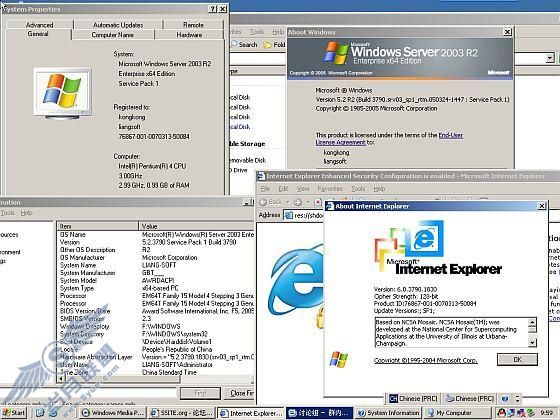Image resolution: width=560 pixels, height=420 pixels.
Task: Click the Internet Explorer Quick Launch icon
Action: click(53, 413)
